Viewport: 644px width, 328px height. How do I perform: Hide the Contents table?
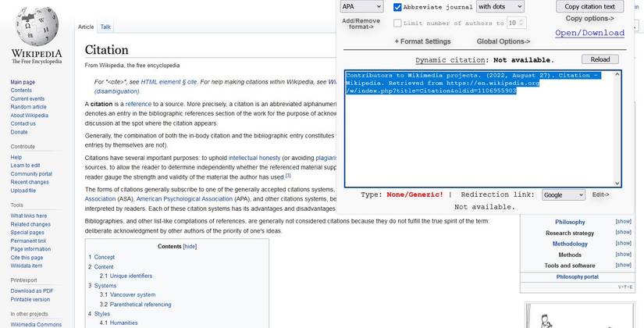pos(190,247)
